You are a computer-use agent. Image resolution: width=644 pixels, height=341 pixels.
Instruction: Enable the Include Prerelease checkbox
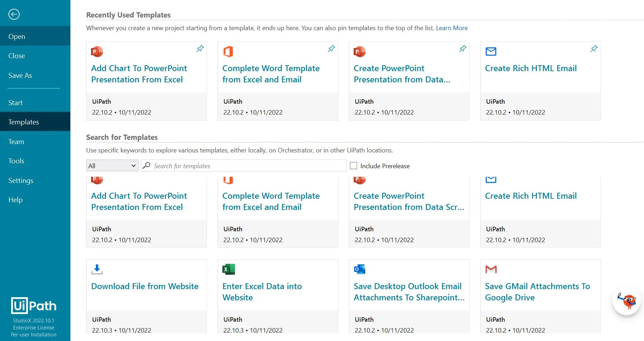(x=354, y=166)
